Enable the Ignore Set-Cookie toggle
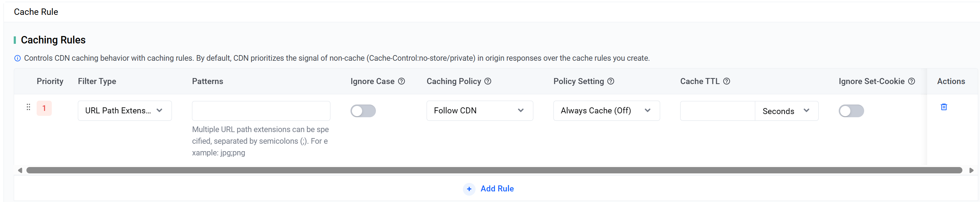This screenshot has height=202, width=980. pyautogui.click(x=851, y=111)
